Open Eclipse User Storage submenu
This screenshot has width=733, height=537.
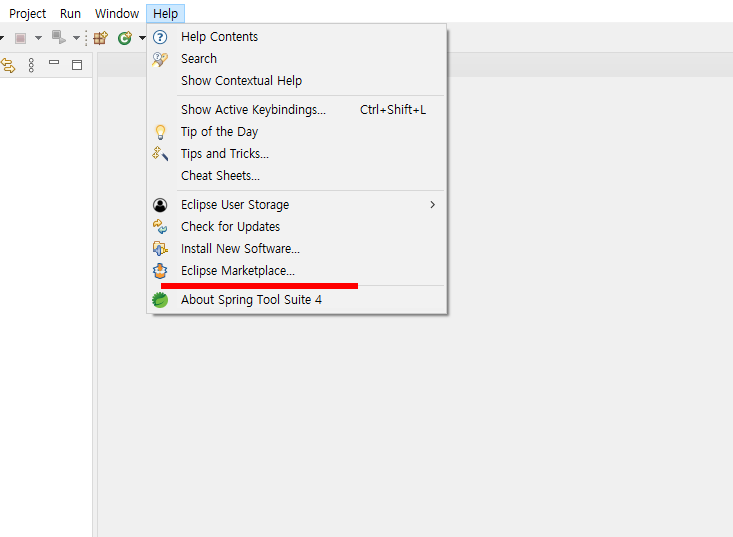point(296,204)
